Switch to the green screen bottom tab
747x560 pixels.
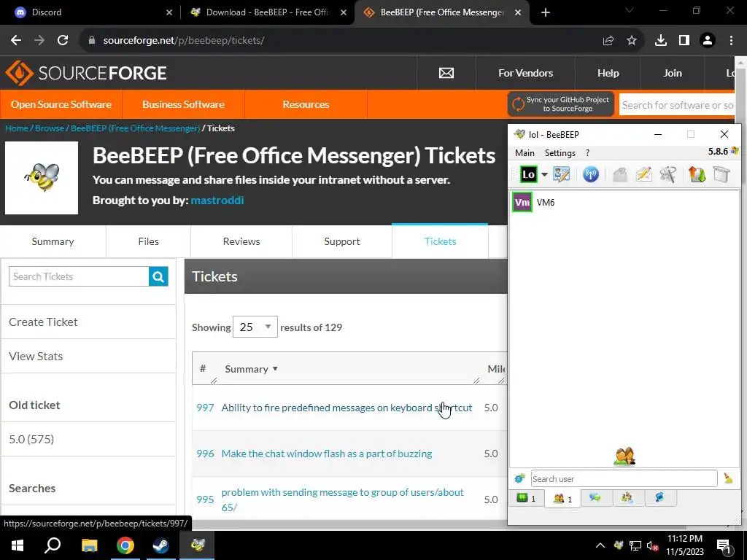tap(527, 498)
